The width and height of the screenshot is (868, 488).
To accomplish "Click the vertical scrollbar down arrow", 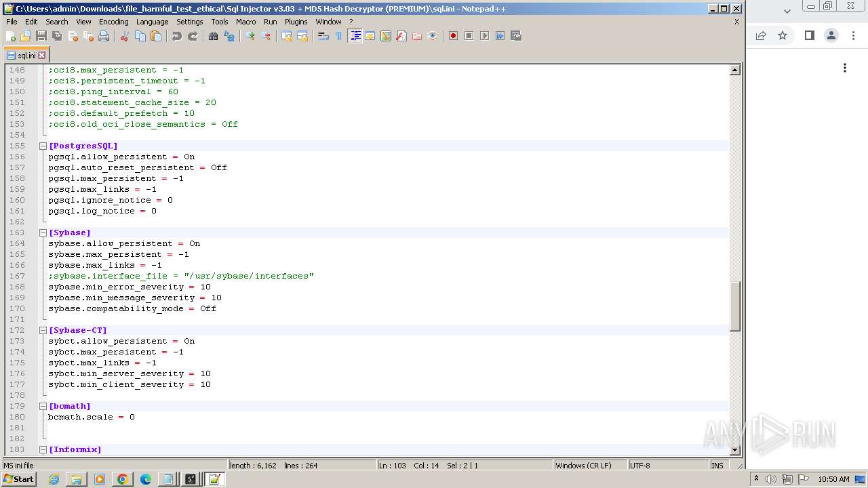I will [x=734, y=450].
